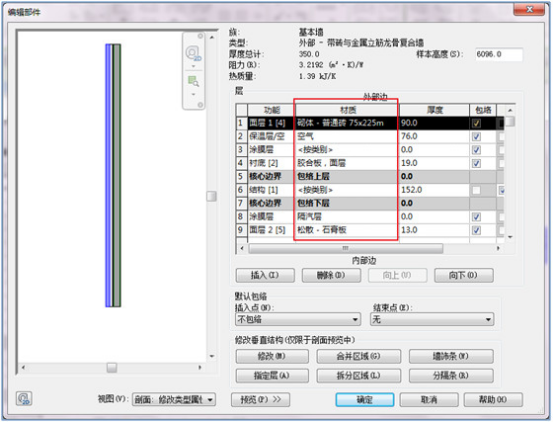Click the bottom-left steering wheel view icon

[x=24, y=399]
